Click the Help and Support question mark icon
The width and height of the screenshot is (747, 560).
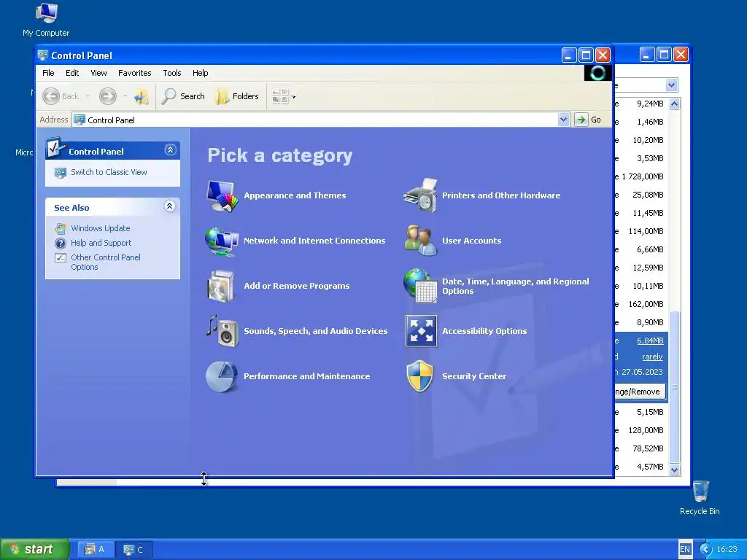61,244
